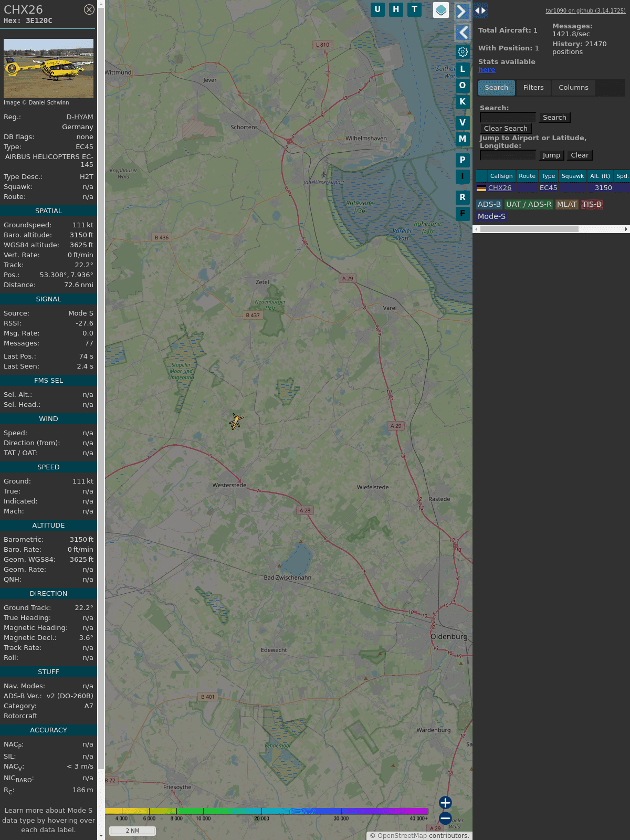Toggle the Mode-S source legend
The width and height of the screenshot is (630, 840).
(x=492, y=216)
